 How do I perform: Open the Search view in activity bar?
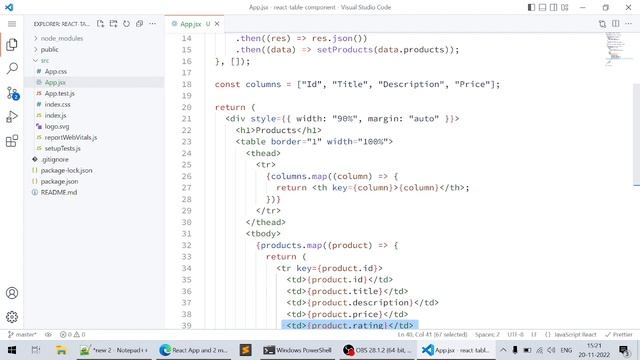pos(12,68)
